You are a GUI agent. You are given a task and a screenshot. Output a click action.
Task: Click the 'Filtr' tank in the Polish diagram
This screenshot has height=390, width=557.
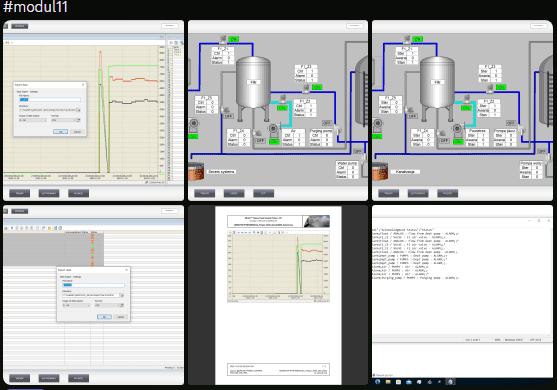pyautogui.click(x=437, y=82)
